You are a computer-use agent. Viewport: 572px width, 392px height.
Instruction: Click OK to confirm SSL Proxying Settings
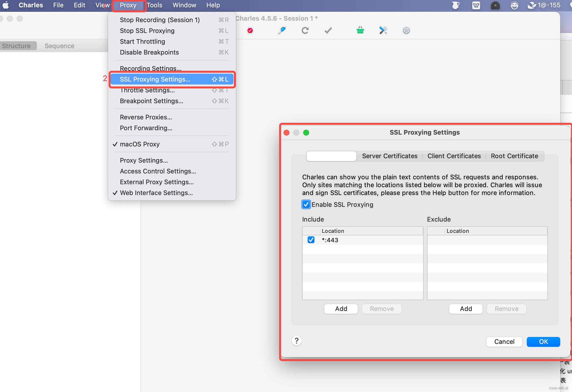543,341
